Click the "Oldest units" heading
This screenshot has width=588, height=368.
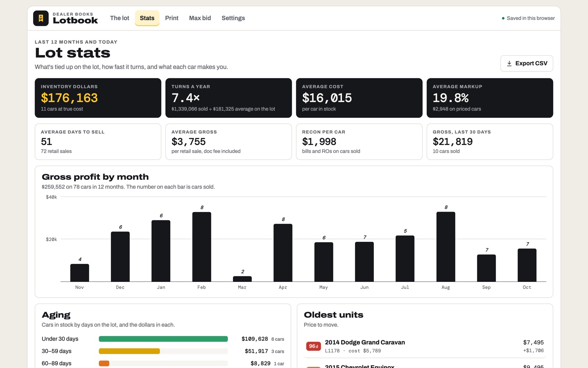point(333,315)
